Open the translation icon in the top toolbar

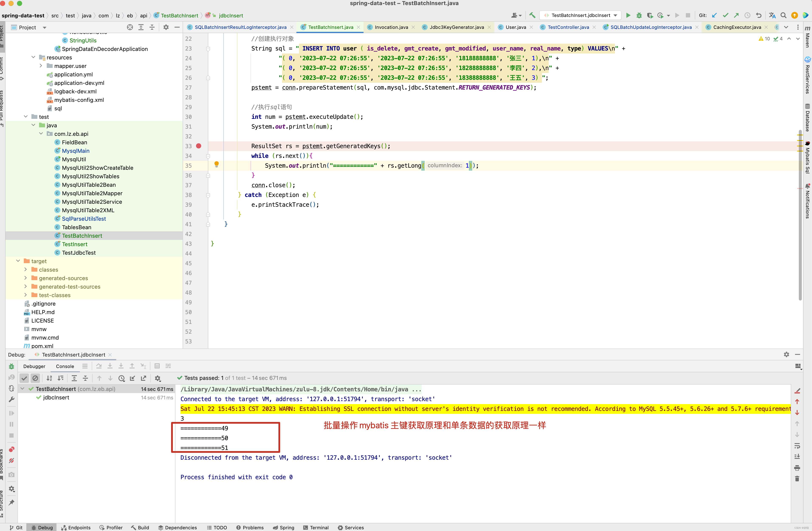coord(773,15)
